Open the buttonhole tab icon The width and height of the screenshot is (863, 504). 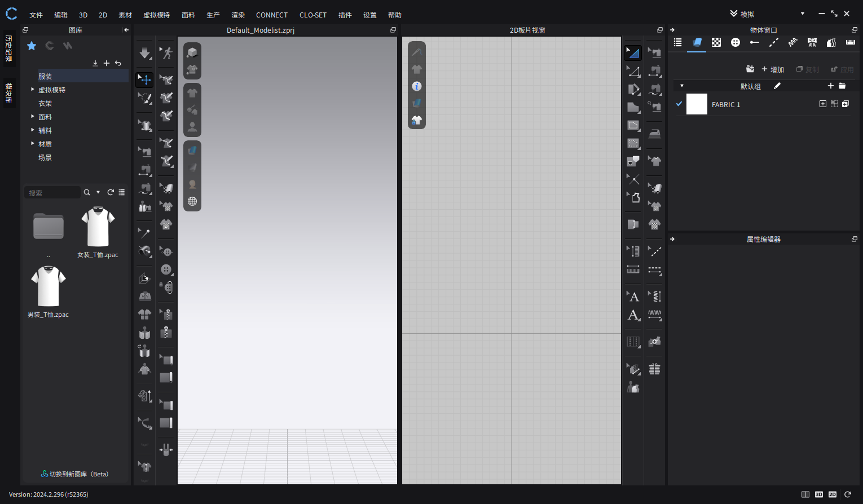coord(755,42)
